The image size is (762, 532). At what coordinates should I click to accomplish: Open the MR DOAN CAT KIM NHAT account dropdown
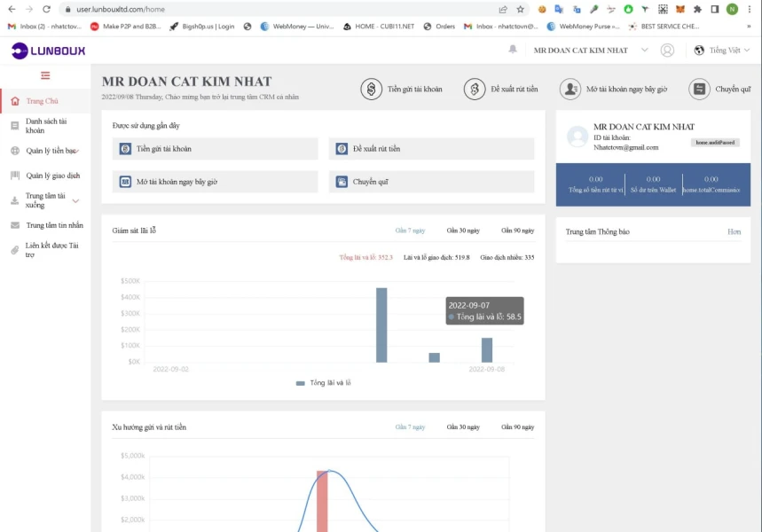[592, 51]
